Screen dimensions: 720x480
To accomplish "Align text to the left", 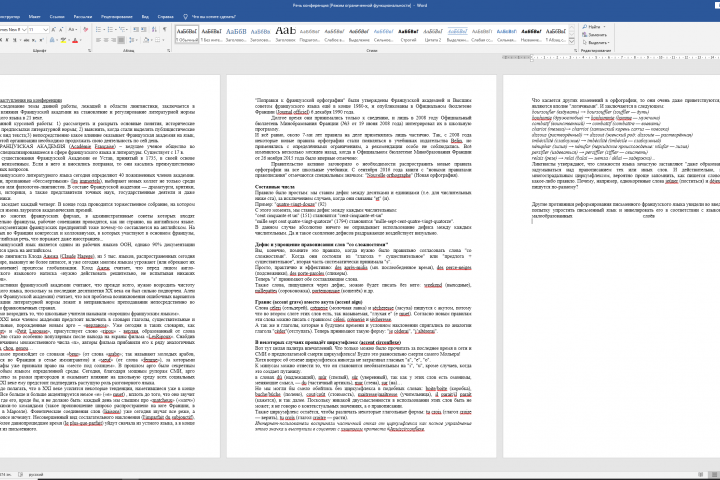I will pos(98,40).
